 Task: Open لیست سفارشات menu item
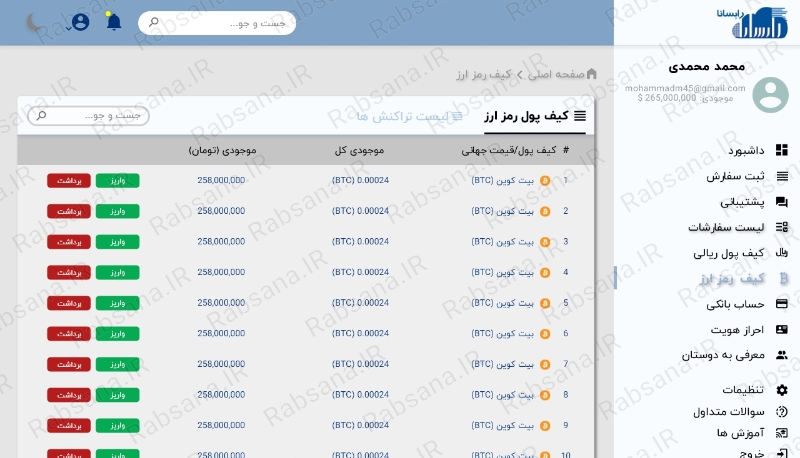(726, 227)
